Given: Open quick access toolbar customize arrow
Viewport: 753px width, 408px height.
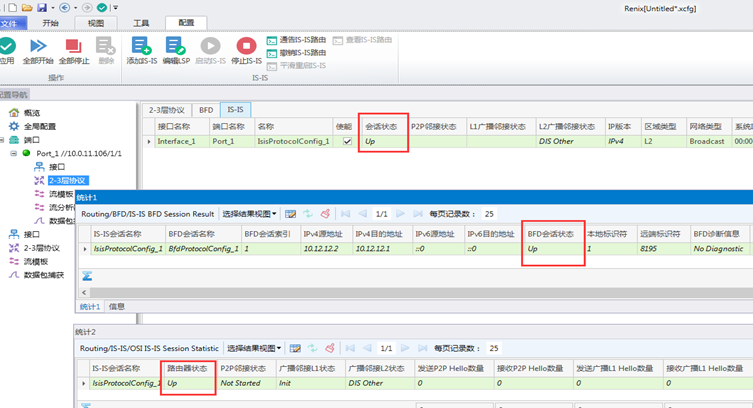Looking at the screenshot, I should pyautogui.click(x=116, y=8).
